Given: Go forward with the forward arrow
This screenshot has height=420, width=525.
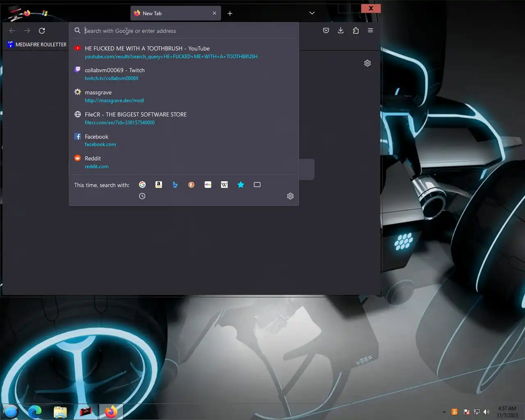Looking at the screenshot, I should 27,31.
